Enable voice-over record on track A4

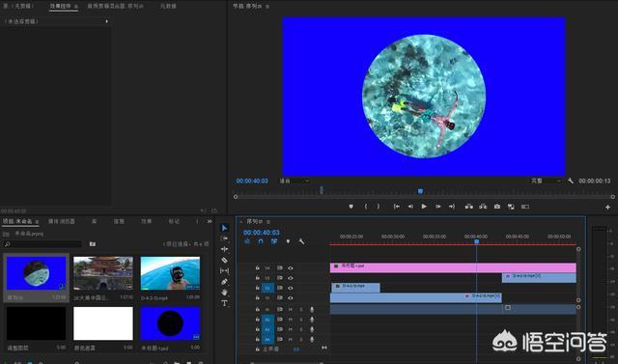[312, 339]
